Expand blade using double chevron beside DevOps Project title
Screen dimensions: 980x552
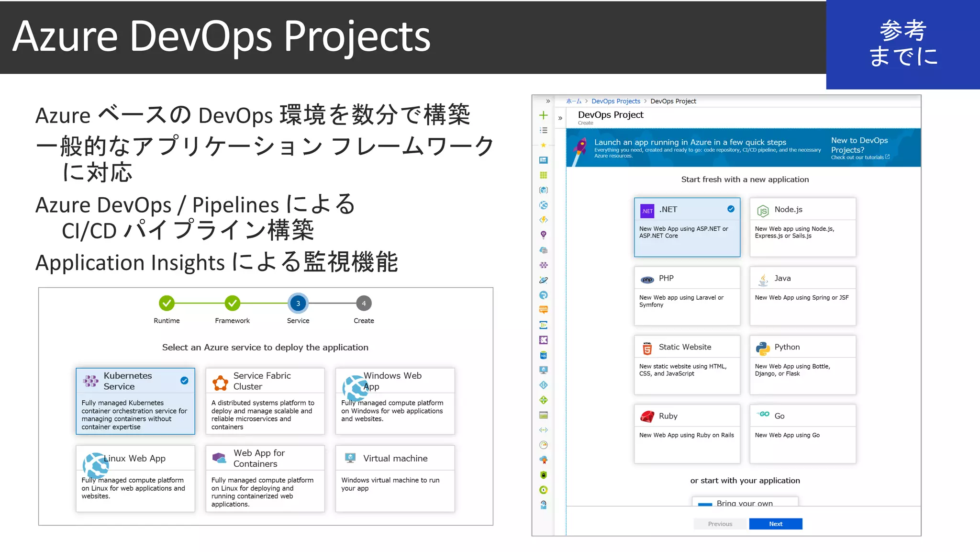[x=560, y=118]
